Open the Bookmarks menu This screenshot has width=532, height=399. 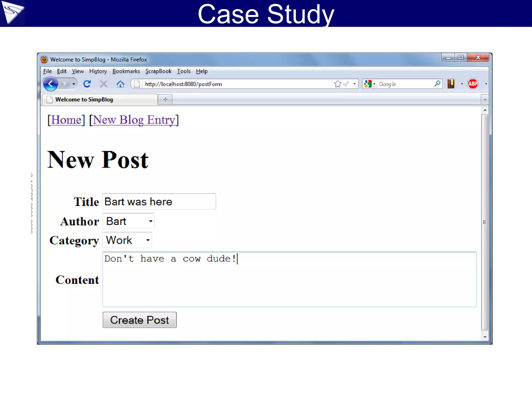click(126, 71)
